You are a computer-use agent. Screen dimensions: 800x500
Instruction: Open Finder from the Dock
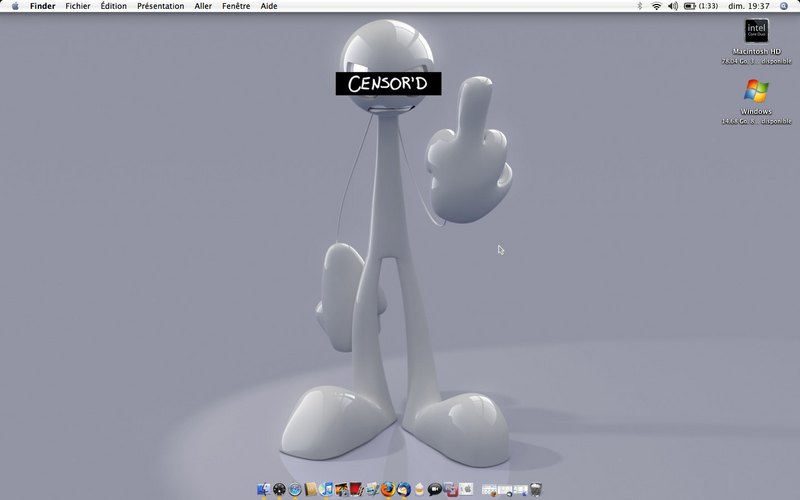(x=263, y=489)
